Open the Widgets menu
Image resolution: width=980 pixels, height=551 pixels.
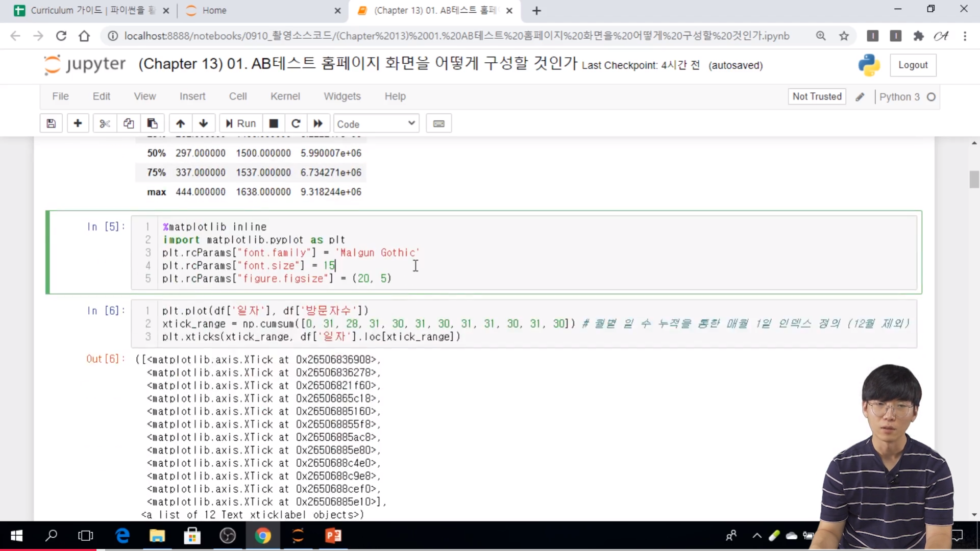[x=342, y=96]
